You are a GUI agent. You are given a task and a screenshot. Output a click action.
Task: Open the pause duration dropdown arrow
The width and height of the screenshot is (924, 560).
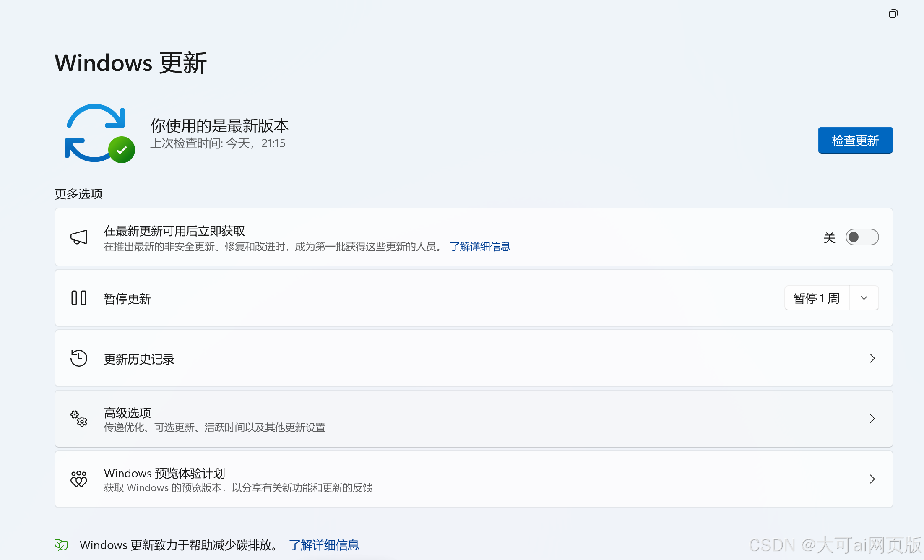(864, 298)
